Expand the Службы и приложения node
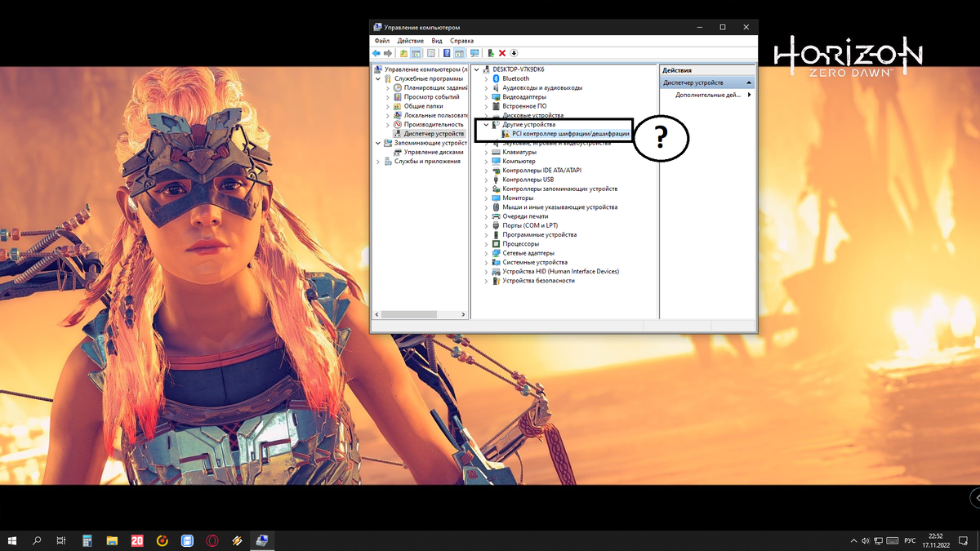This screenshot has width=980, height=551. tap(378, 161)
